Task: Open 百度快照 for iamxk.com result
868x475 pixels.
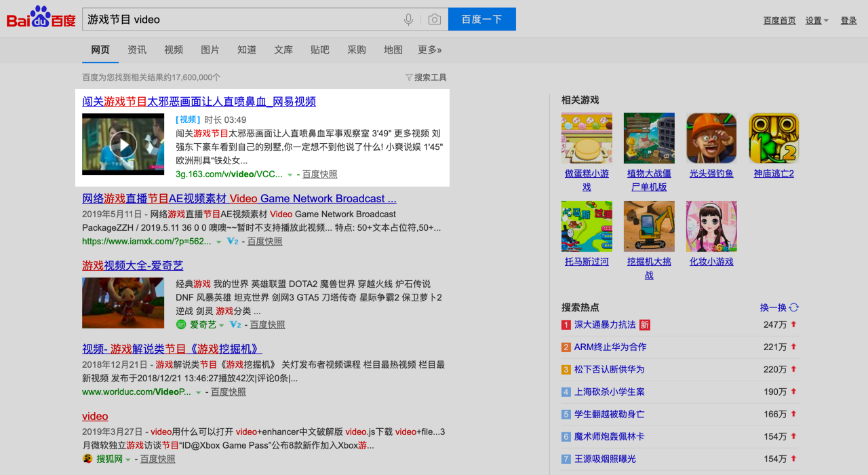Action: tap(264, 241)
